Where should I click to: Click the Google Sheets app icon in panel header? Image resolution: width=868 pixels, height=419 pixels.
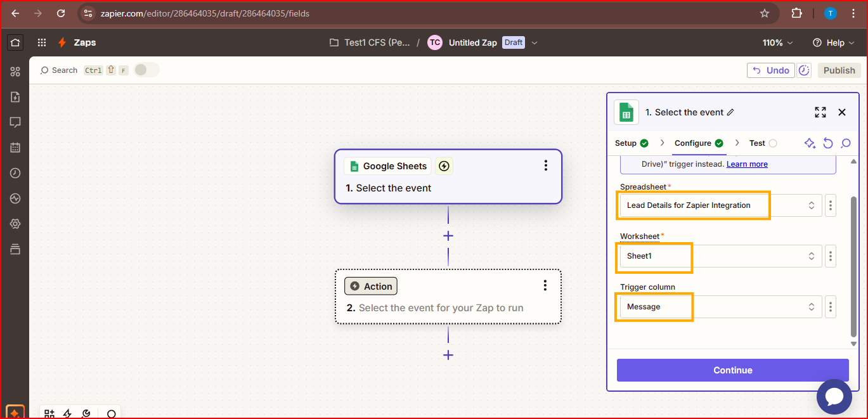[626, 112]
